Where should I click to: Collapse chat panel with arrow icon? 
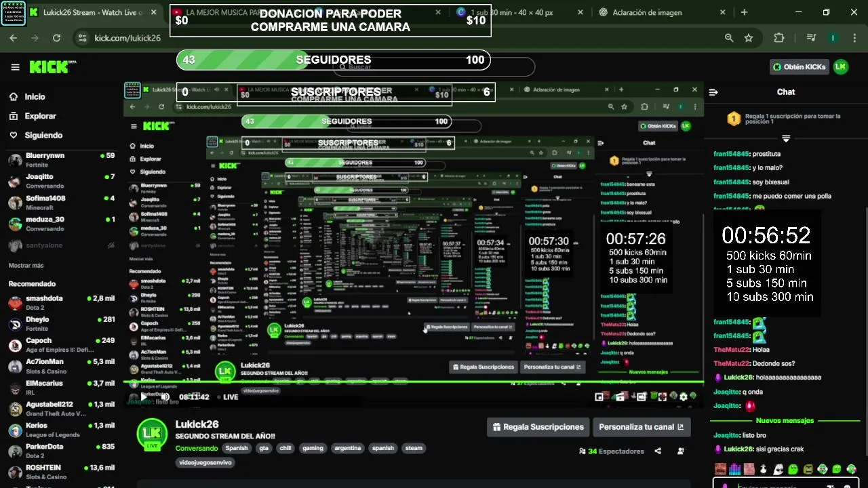713,92
